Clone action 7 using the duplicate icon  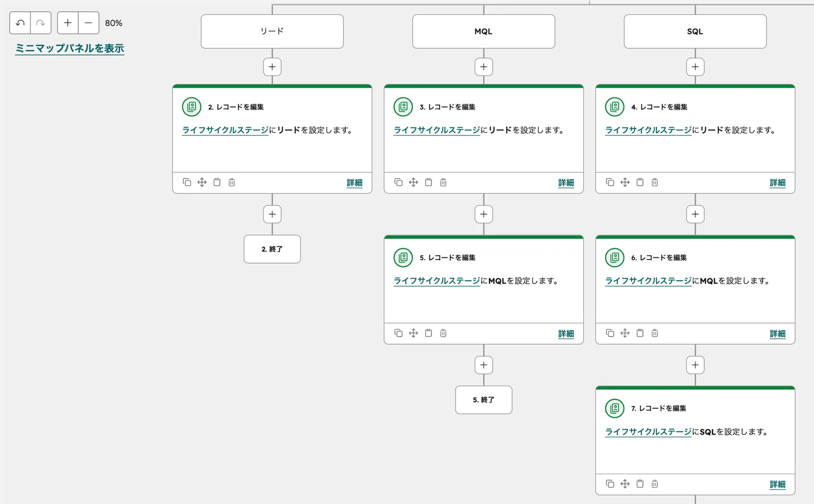click(610, 484)
